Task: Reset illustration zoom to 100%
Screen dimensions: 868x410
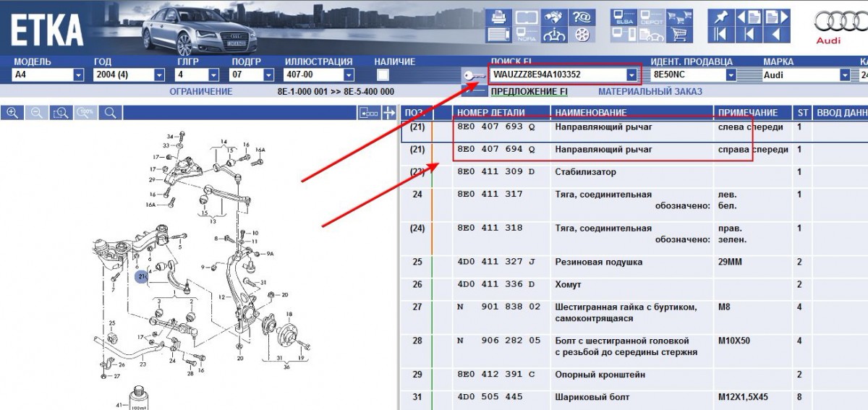Action: (x=86, y=112)
